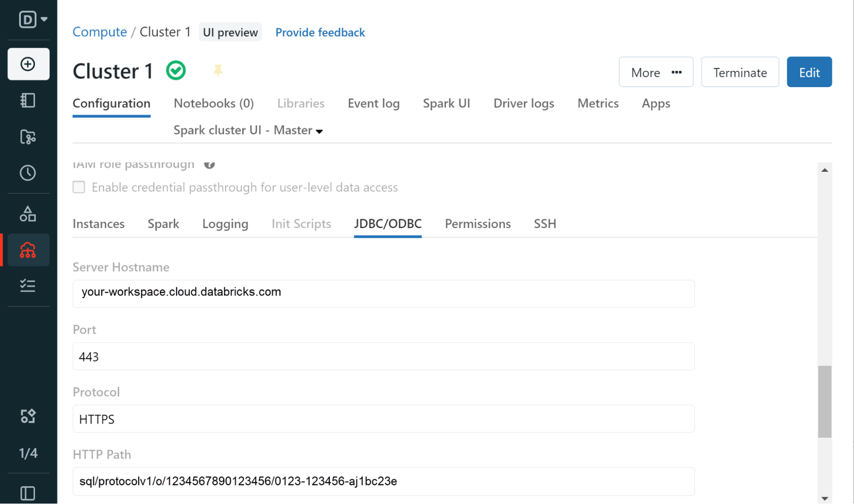This screenshot has width=854, height=504.
Task: Click the Partner Connect icon near bottom
Action: [28, 416]
